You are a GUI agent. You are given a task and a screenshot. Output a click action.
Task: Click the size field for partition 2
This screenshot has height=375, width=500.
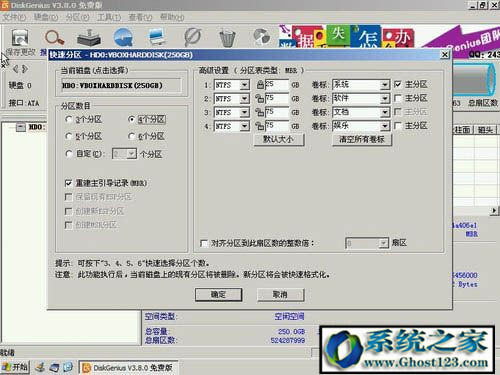(277, 98)
